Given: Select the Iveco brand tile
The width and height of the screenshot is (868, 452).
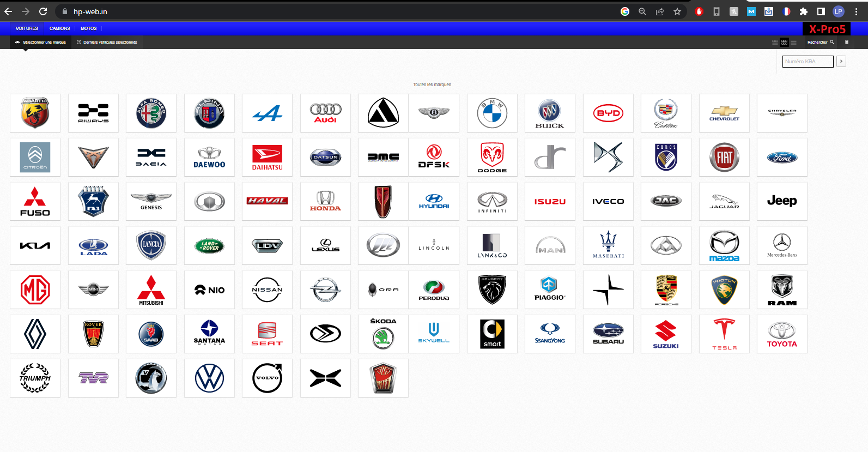Looking at the screenshot, I should [608, 201].
